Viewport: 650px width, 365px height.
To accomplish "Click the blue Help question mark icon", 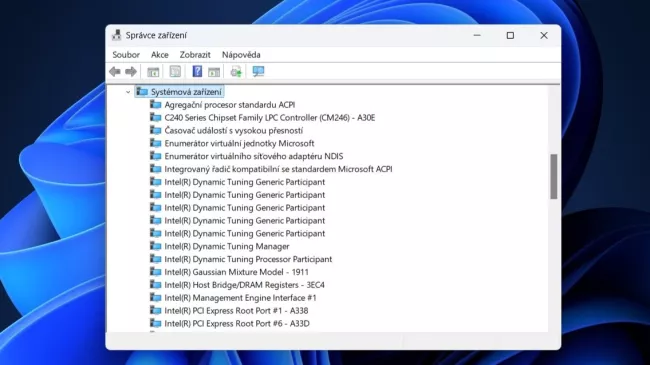I will pyautogui.click(x=197, y=71).
